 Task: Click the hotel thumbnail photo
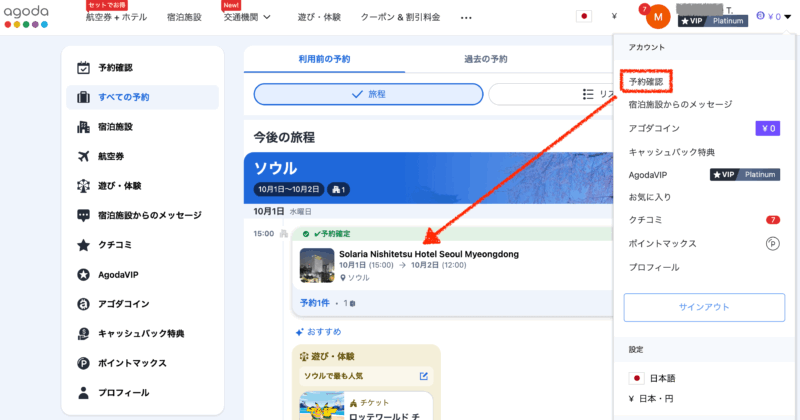coord(317,265)
